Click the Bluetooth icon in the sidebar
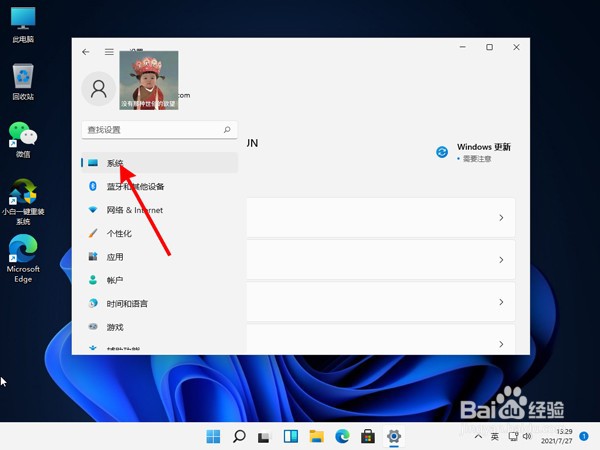600x450 pixels. coord(93,186)
